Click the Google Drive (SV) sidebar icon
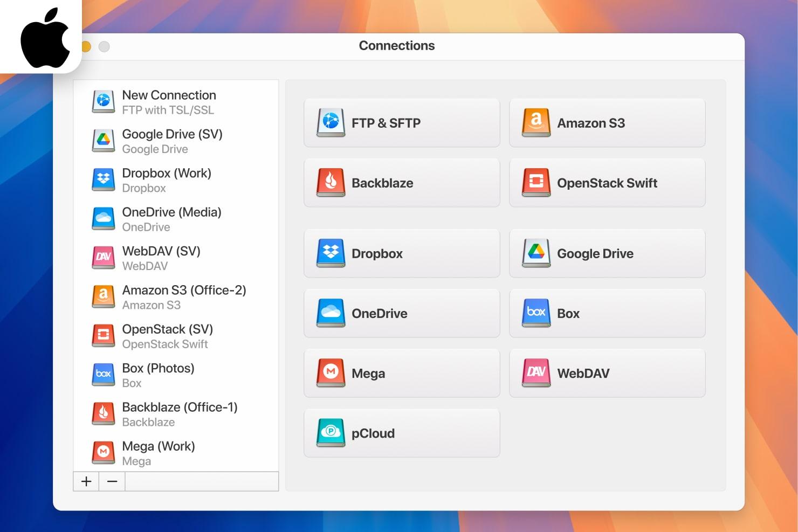798x532 pixels. 103,141
